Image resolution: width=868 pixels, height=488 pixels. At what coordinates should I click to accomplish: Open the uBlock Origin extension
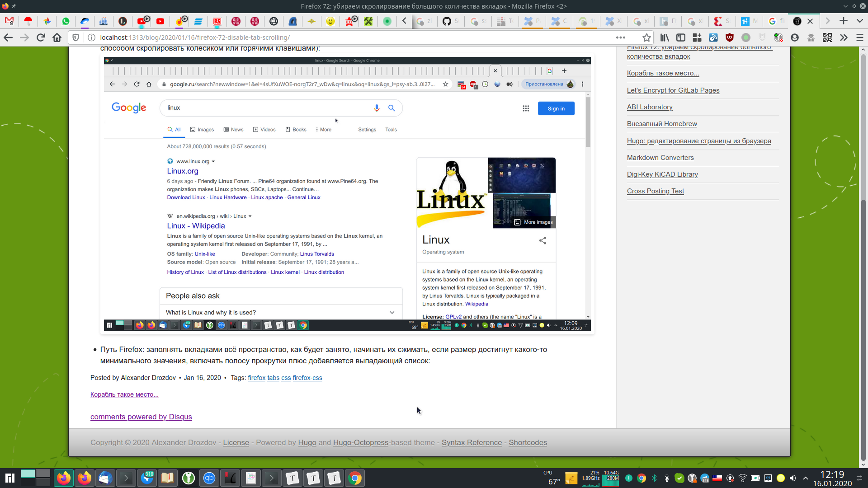(730, 38)
